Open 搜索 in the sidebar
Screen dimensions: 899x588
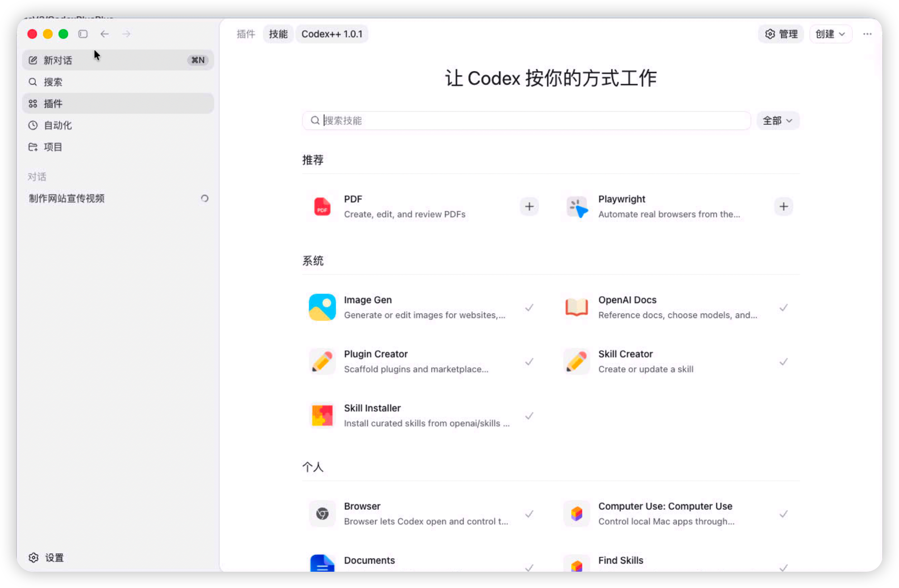[118, 82]
